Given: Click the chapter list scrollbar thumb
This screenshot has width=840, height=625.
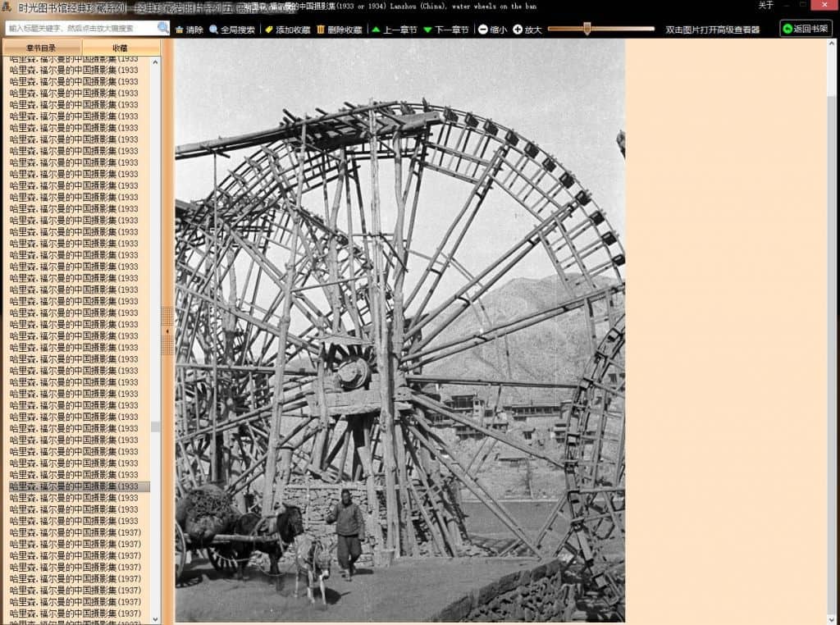Looking at the screenshot, I should pyautogui.click(x=156, y=427).
